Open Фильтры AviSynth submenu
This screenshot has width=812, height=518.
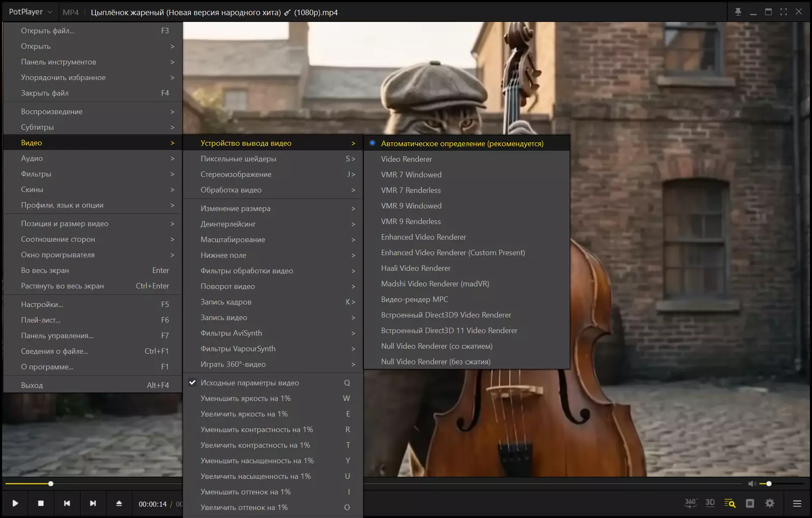click(273, 333)
